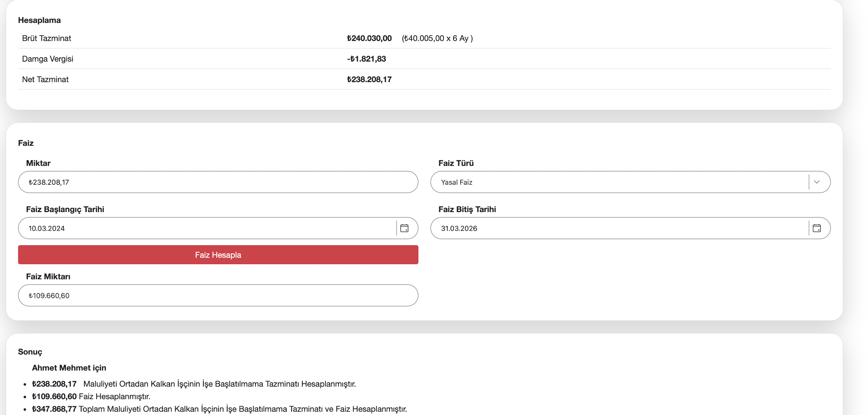Click the Hesaplama section heading
This screenshot has width=868, height=415.
39,20
